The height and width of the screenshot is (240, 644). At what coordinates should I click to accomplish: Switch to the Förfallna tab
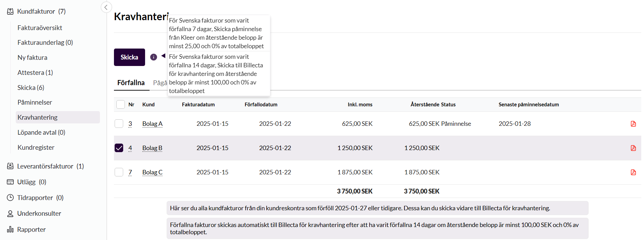pyautogui.click(x=131, y=83)
